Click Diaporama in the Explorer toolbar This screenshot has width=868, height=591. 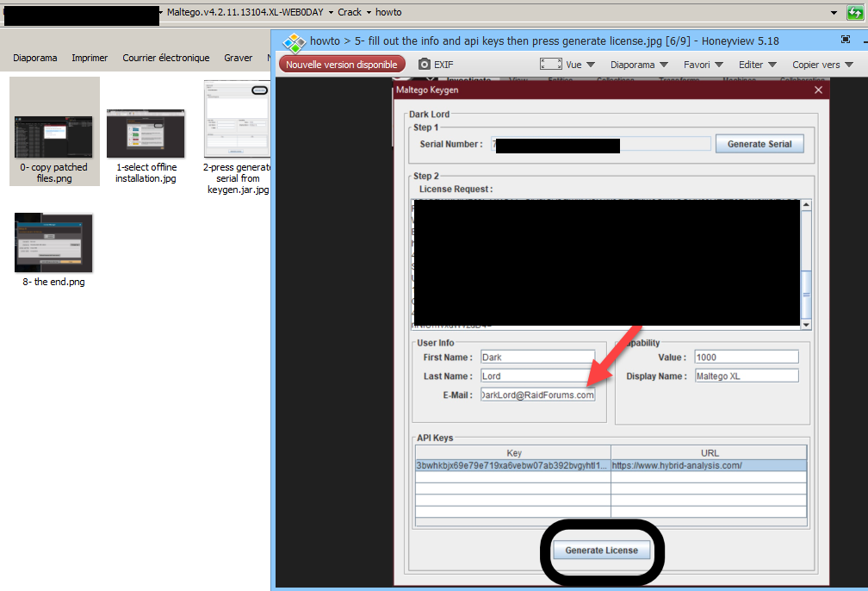34,58
